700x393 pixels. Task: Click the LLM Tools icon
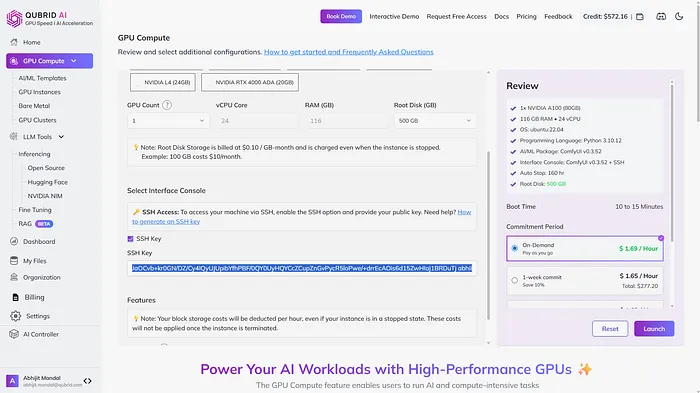click(14, 137)
